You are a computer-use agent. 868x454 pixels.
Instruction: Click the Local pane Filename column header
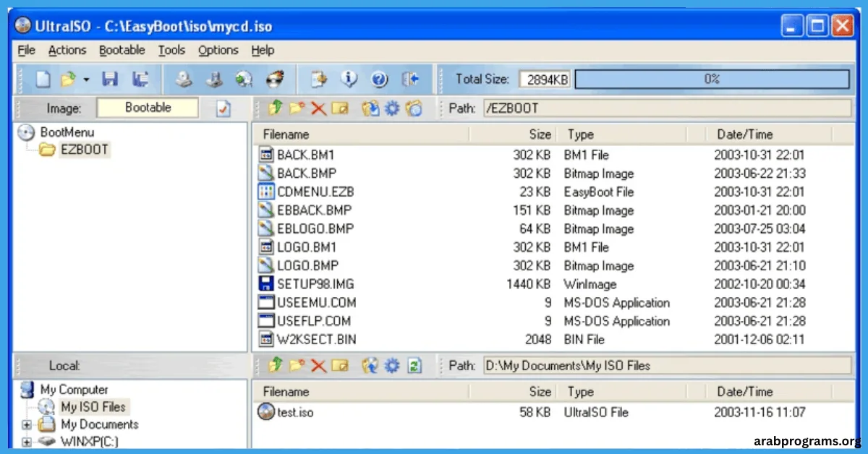coord(361,392)
